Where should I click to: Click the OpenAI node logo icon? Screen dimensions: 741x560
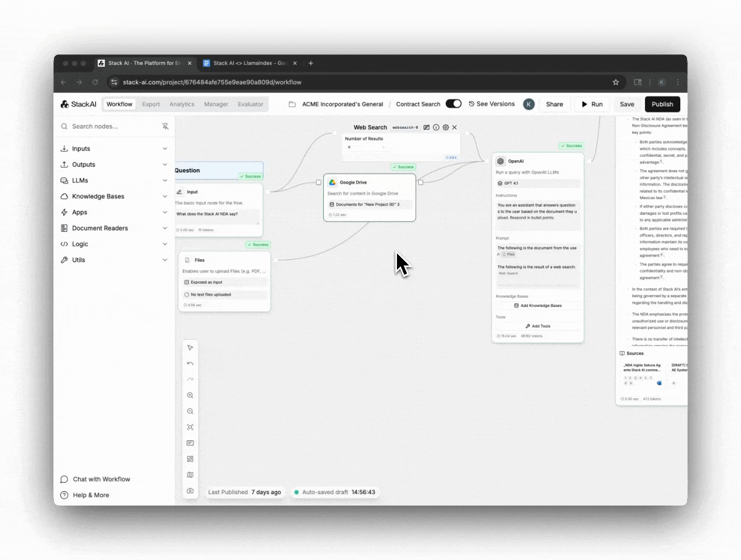[x=501, y=161]
